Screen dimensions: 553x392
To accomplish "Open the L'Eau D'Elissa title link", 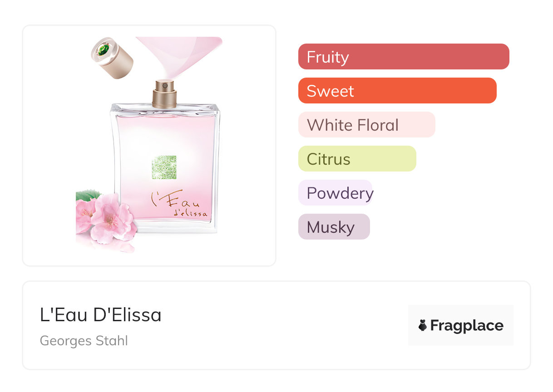I will [x=101, y=315].
